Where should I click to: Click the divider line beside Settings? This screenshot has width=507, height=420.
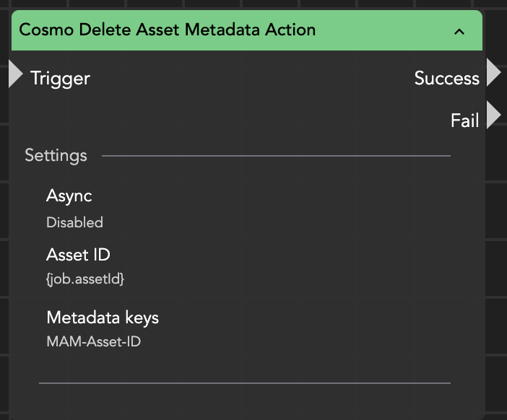pyautogui.click(x=274, y=155)
